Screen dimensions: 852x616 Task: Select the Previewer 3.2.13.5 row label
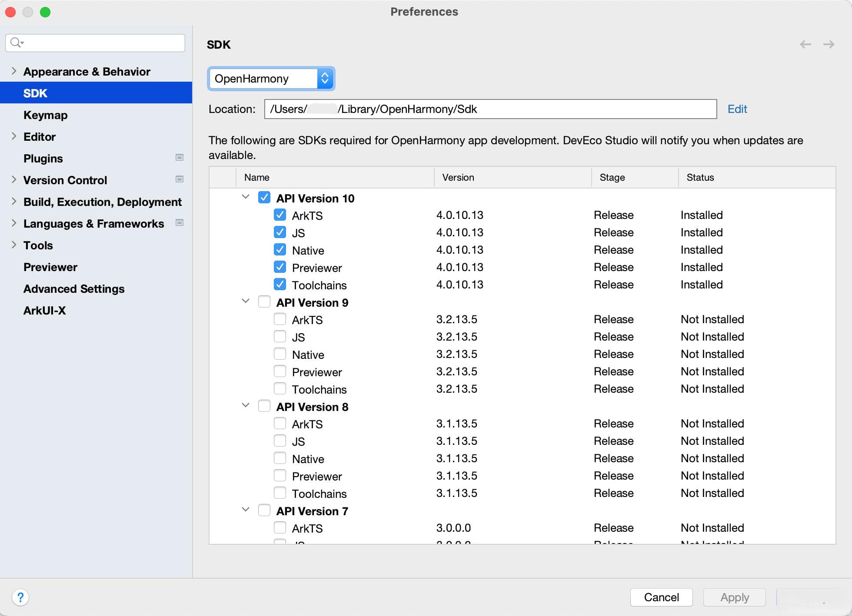point(317,372)
